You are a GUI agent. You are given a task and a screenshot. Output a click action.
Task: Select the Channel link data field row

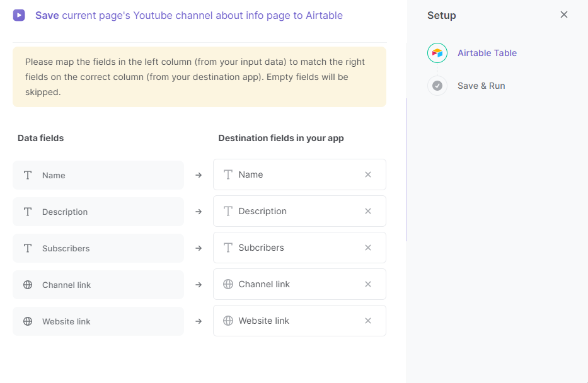[98, 285]
